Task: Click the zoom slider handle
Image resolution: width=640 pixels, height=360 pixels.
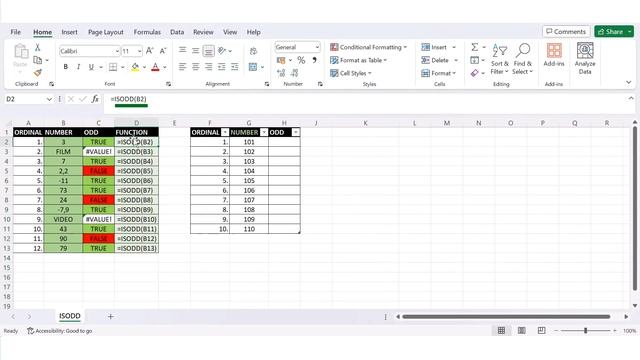Action: pos(585,331)
